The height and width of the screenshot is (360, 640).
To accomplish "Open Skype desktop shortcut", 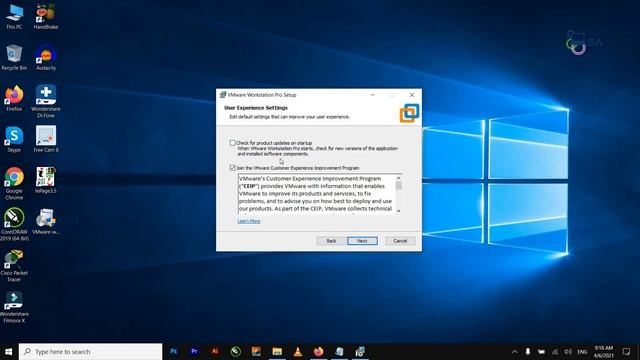I will 14,139.
